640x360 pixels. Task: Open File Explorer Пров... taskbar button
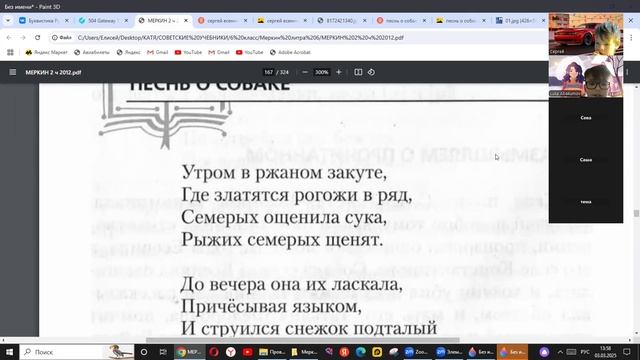tap(272, 352)
